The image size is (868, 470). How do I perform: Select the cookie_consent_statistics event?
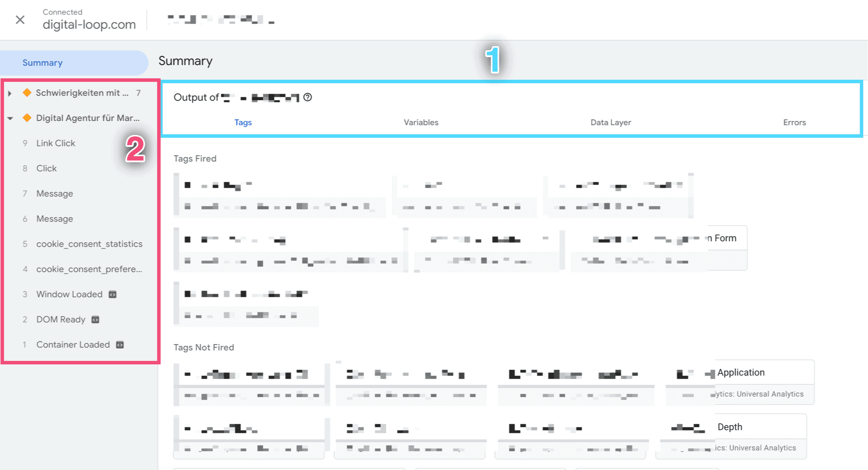click(x=88, y=244)
